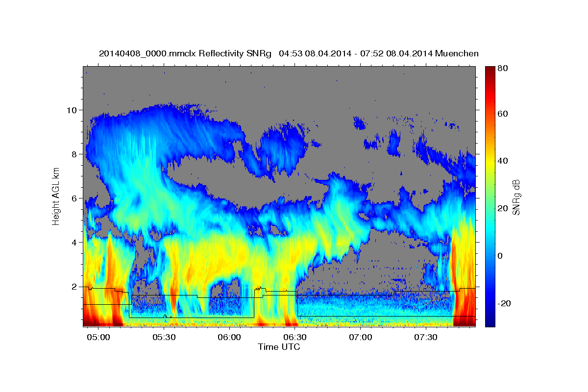Click the '05:30' time tick label
The image size is (588, 392).
[164, 338]
